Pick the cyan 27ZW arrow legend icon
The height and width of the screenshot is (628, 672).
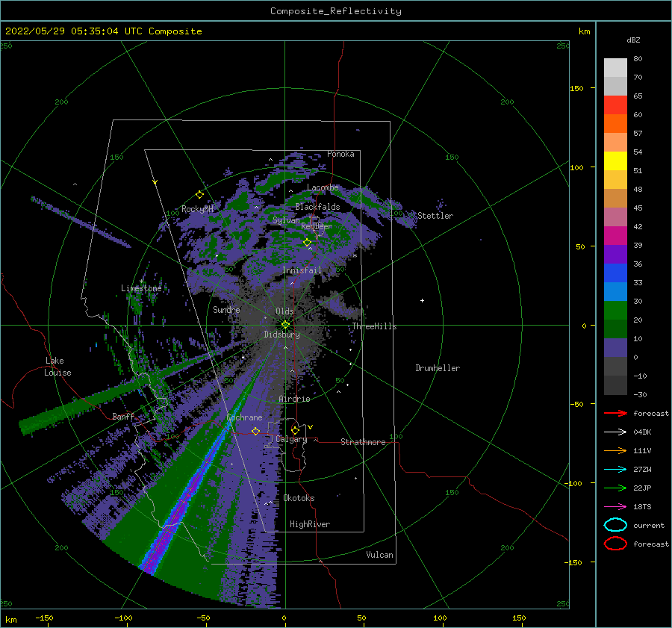point(615,470)
